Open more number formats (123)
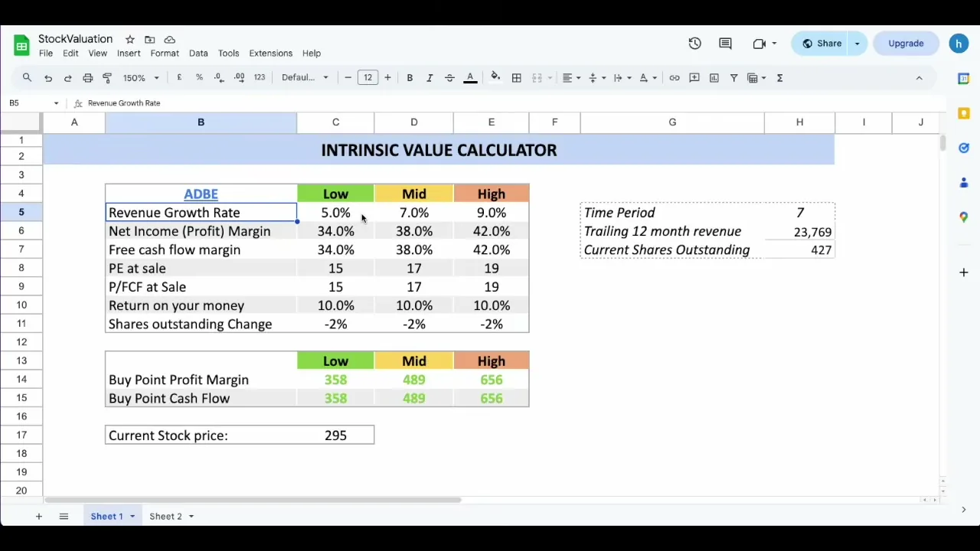 click(260, 77)
